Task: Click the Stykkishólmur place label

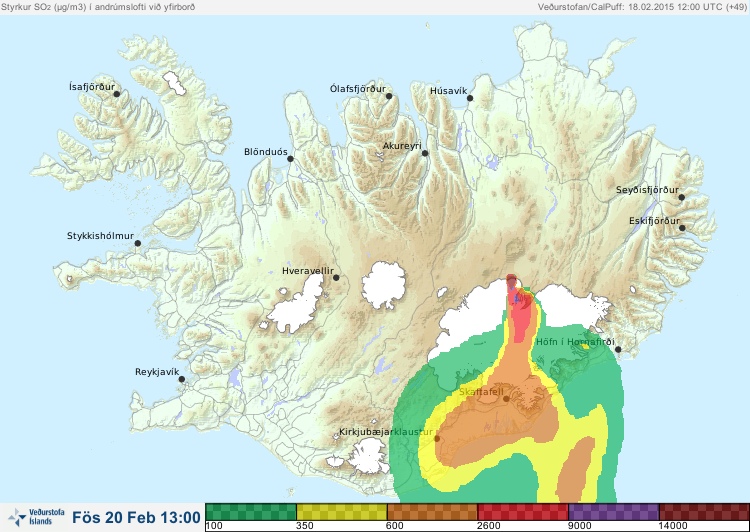Action: [x=100, y=236]
